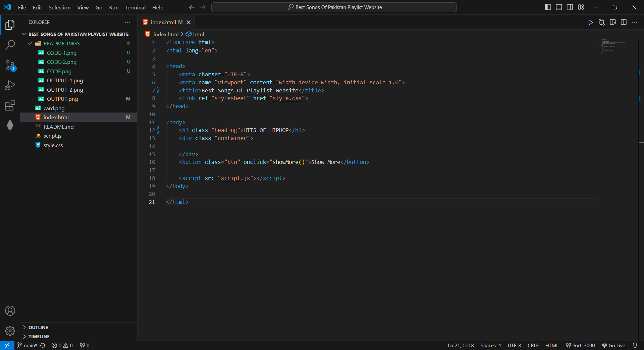The width and height of the screenshot is (644, 350).
Task: Open style.css in file tree
Action: (79, 145)
